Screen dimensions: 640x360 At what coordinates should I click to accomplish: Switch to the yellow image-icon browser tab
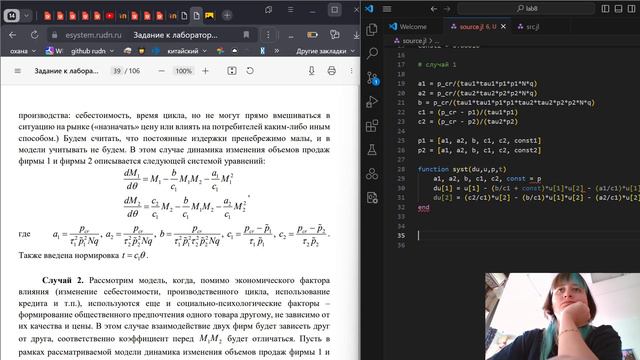click(209, 16)
